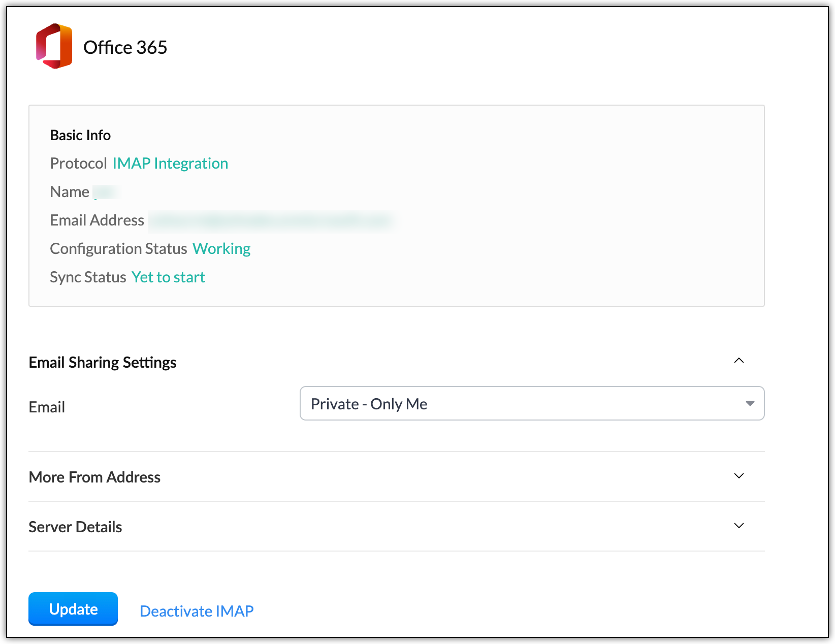Expand the Server Details section

pos(739,526)
